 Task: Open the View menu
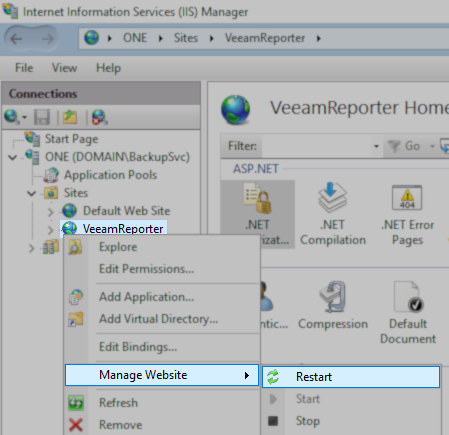(64, 68)
